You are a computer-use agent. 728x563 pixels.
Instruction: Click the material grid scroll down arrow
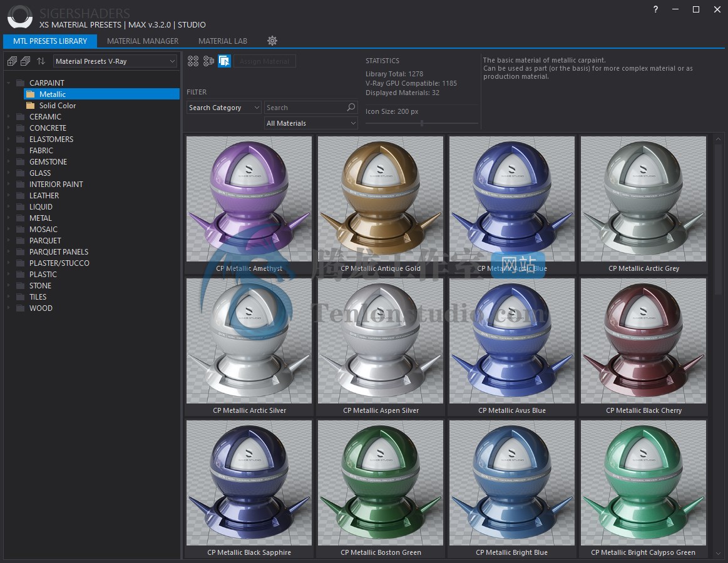click(x=718, y=553)
